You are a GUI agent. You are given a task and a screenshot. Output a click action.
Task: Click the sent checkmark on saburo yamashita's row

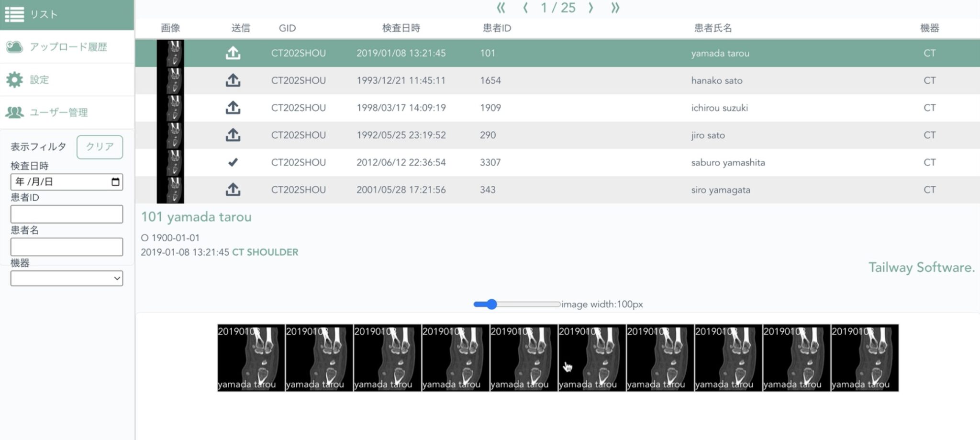[x=233, y=162]
